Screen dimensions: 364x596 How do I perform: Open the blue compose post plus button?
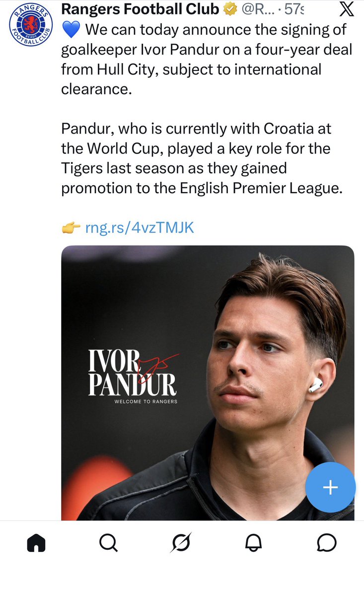tap(330, 488)
